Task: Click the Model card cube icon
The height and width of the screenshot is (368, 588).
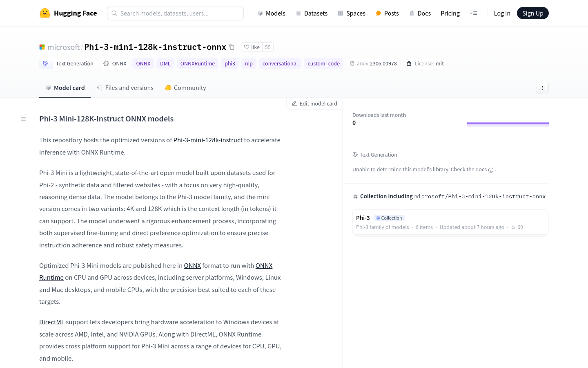Action: pos(48,88)
